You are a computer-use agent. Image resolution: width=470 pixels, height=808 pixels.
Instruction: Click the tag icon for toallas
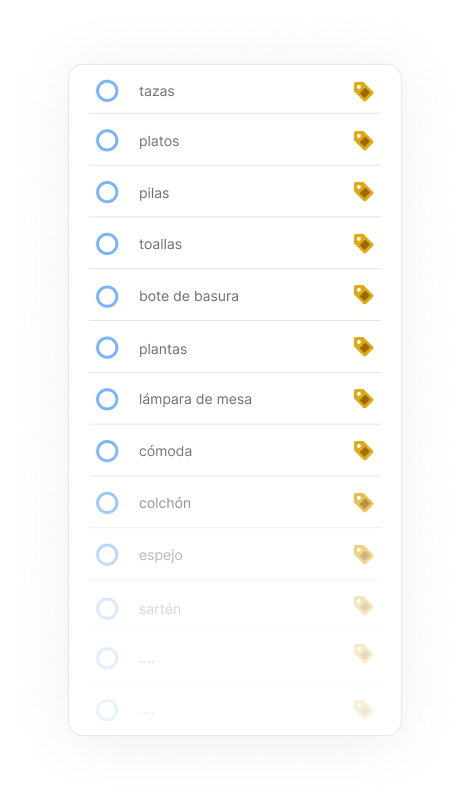click(x=363, y=244)
